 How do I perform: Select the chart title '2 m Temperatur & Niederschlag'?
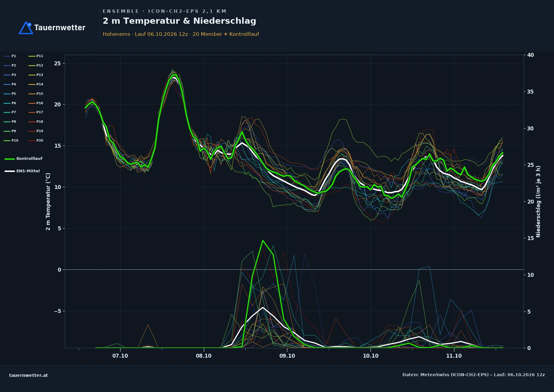click(179, 21)
